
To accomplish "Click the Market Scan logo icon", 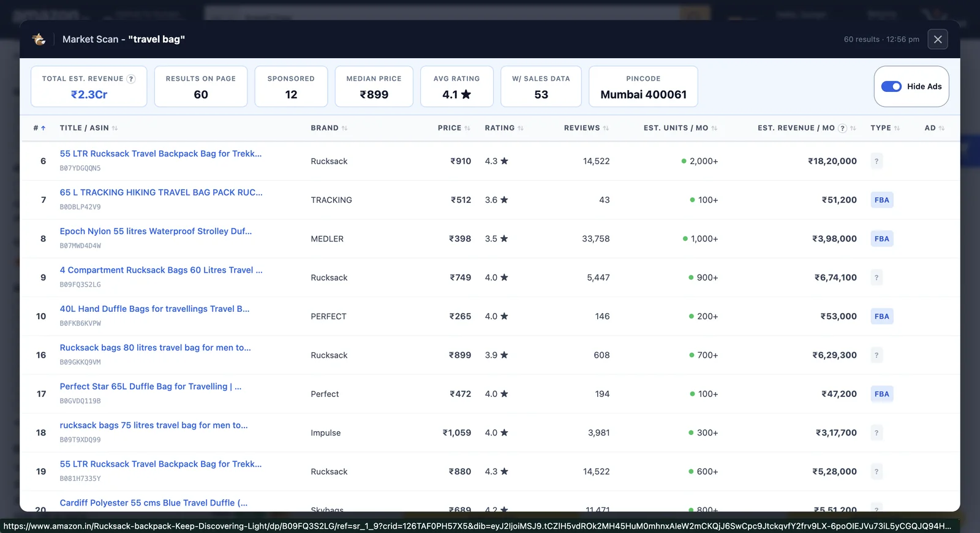I will 39,39.
